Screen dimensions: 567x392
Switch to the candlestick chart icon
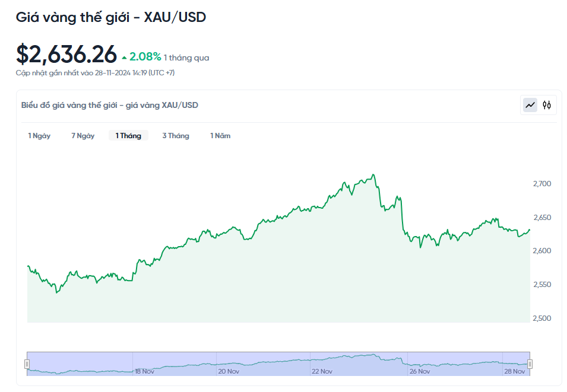coord(547,105)
